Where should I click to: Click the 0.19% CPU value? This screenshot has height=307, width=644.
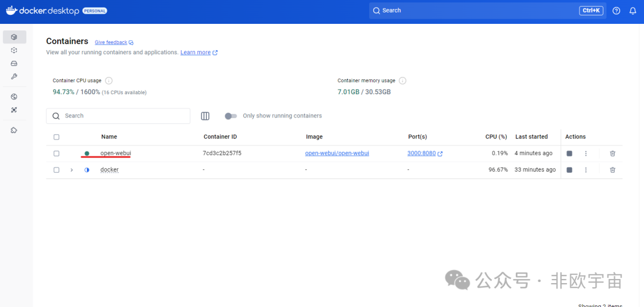tap(500, 153)
